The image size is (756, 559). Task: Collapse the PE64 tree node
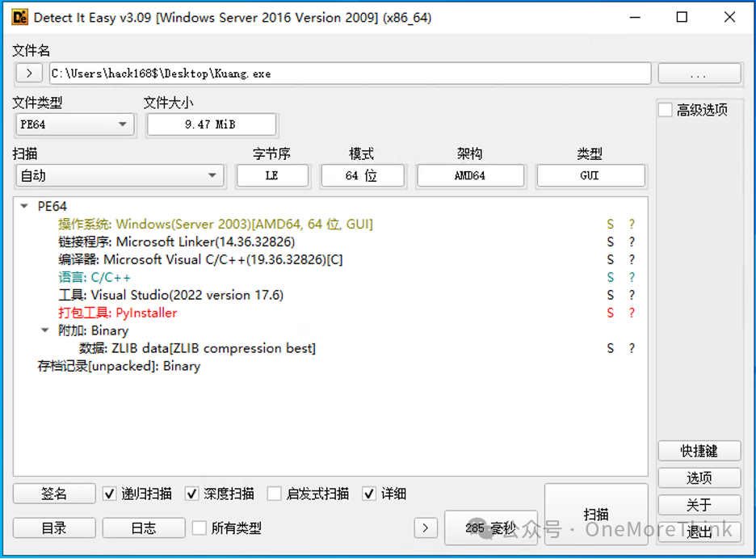[24, 207]
